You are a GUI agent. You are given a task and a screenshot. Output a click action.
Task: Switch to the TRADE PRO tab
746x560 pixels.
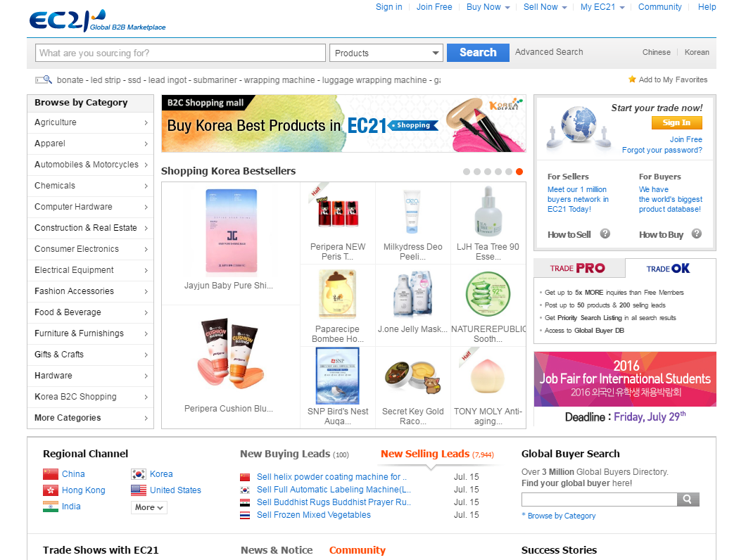point(579,268)
